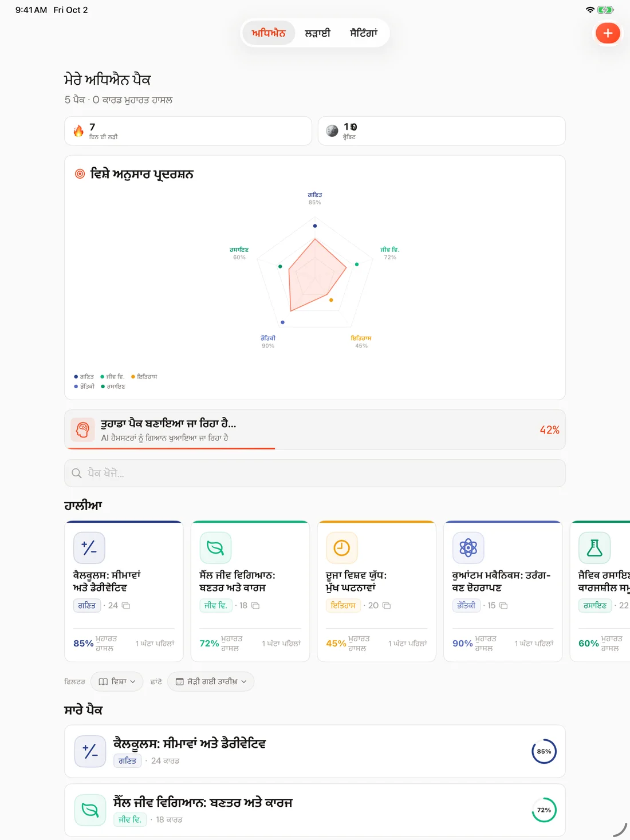Image resolution: width=630 pixels, height=840 pixels.
Task: Expand the ਵਿਸ਼ਾ filter dropdown
Action: pyautogui.click(x=117, y=681)
